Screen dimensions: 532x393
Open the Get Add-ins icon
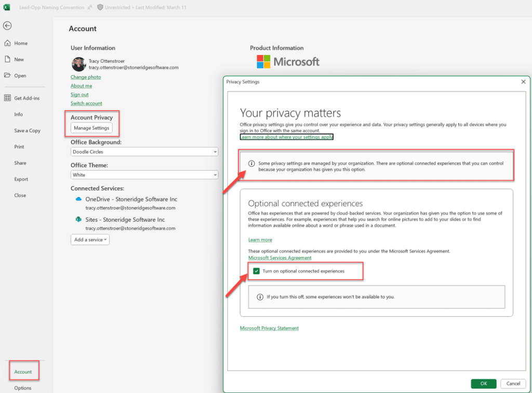(7, 98)
